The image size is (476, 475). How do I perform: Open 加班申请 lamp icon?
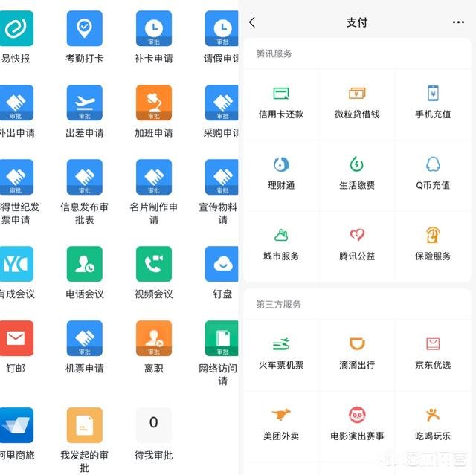click(x=154, y=103)
